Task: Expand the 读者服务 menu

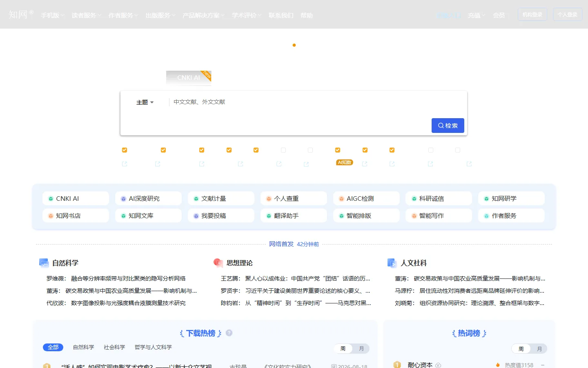Action: 87,15
